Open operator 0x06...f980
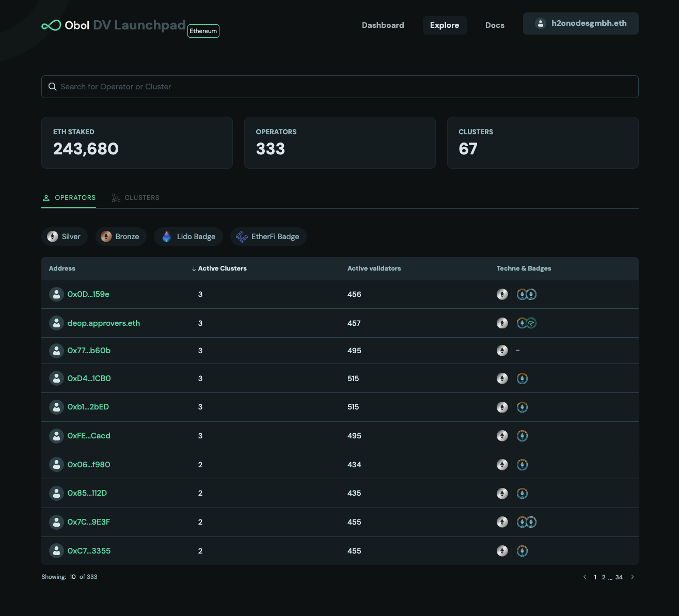The image size is (679, 616). click(x=89, y=465)
